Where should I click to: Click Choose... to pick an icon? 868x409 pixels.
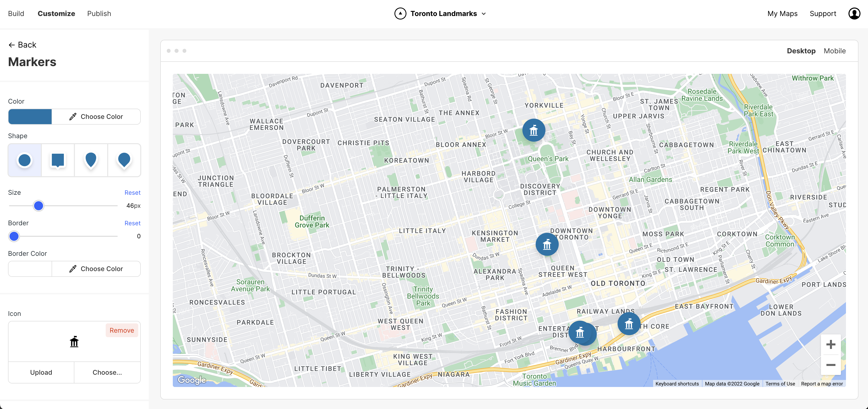pyautogui.click(x=107, y=372)
